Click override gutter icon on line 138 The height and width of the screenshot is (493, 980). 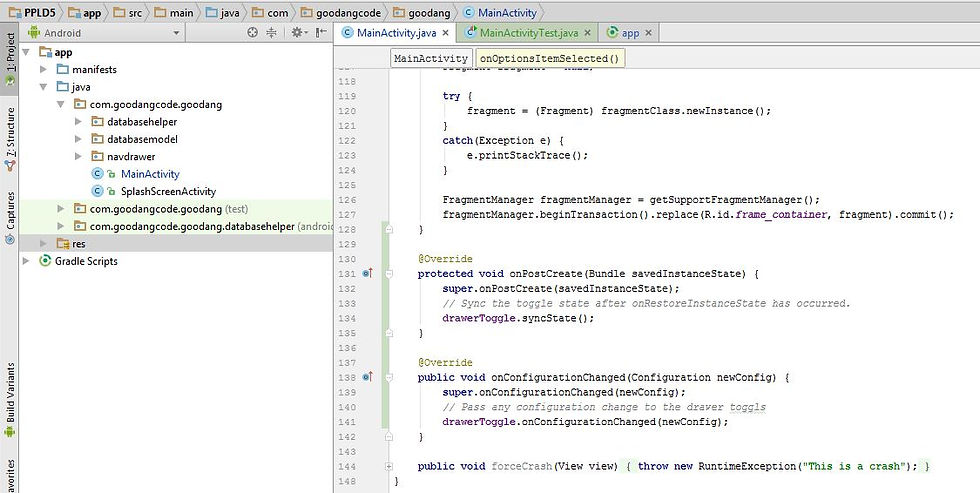(x=368, y=377)
